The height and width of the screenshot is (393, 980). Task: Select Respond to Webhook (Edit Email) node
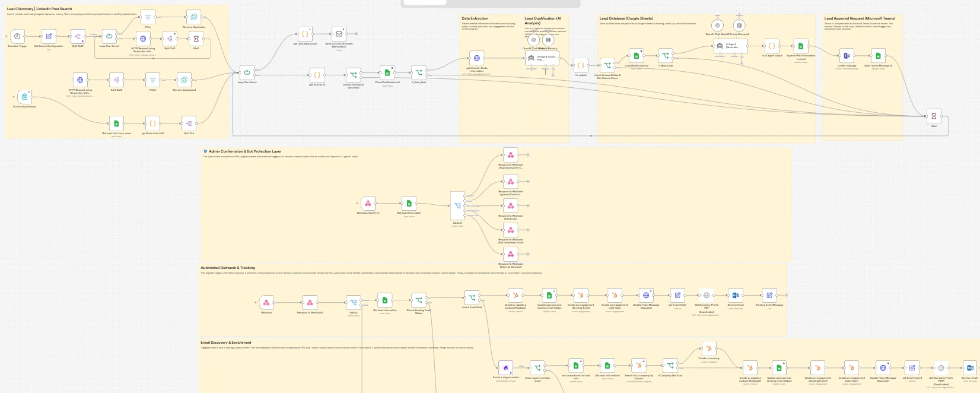(510, 207)
